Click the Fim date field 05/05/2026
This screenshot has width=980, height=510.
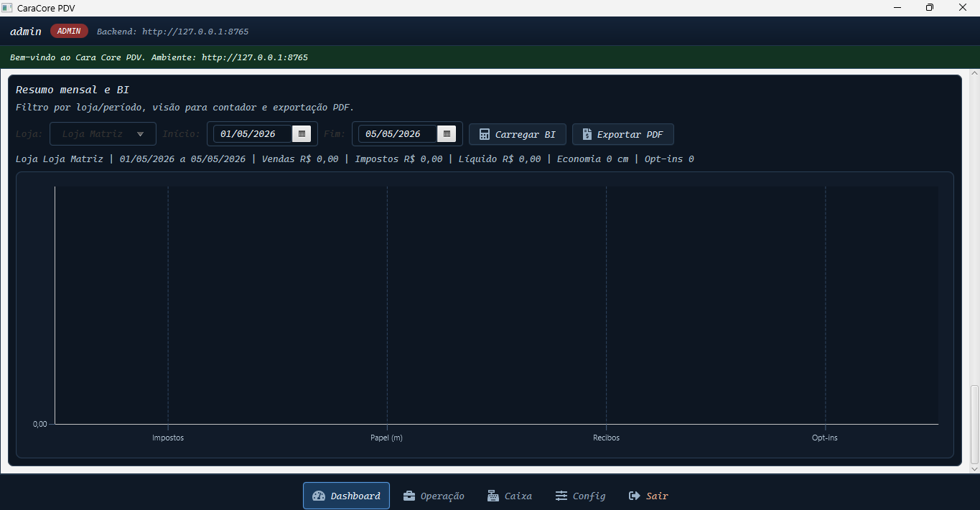[x=398, y=134]
